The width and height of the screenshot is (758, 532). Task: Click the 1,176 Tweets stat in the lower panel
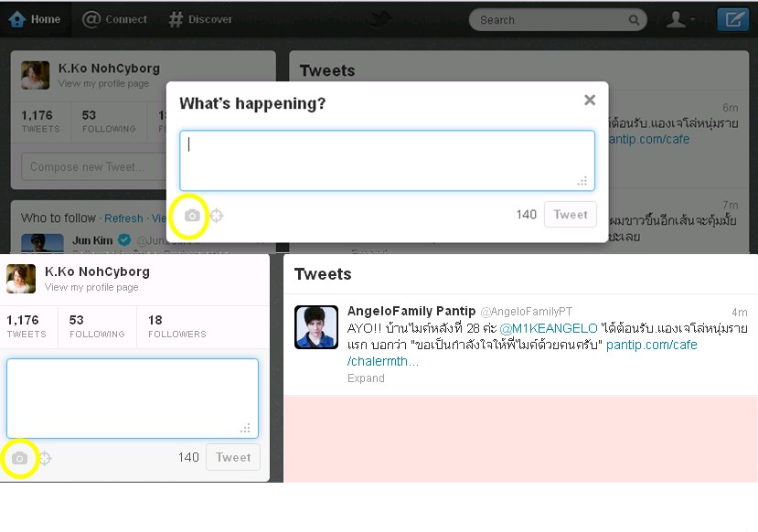27,326
